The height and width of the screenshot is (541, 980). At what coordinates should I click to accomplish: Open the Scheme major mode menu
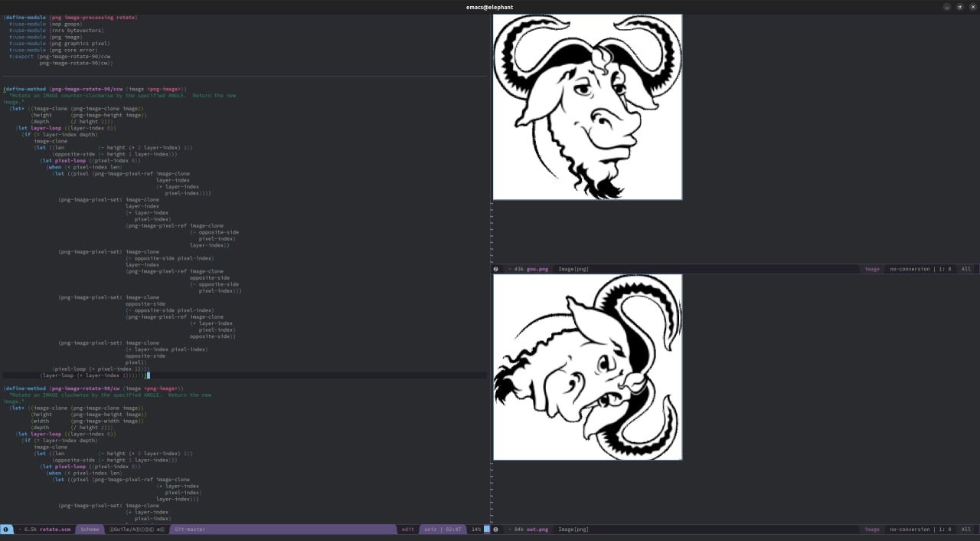[x=90, y=530]
